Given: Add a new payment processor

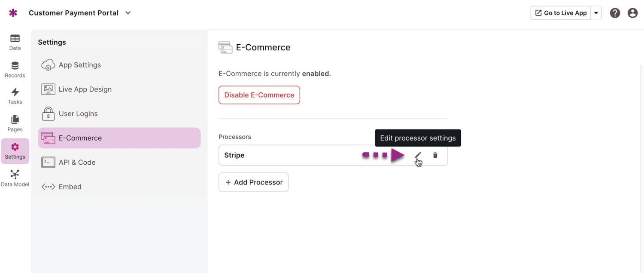Looking at the screenshot, I should (253, 182).
